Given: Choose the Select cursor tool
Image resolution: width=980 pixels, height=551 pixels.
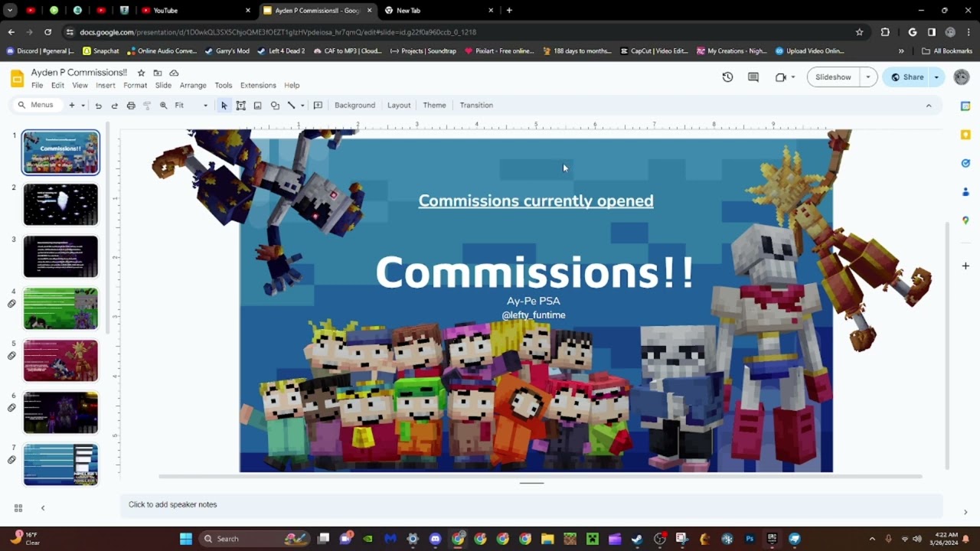Looking at the screenshot, I should tap(224, 106).
